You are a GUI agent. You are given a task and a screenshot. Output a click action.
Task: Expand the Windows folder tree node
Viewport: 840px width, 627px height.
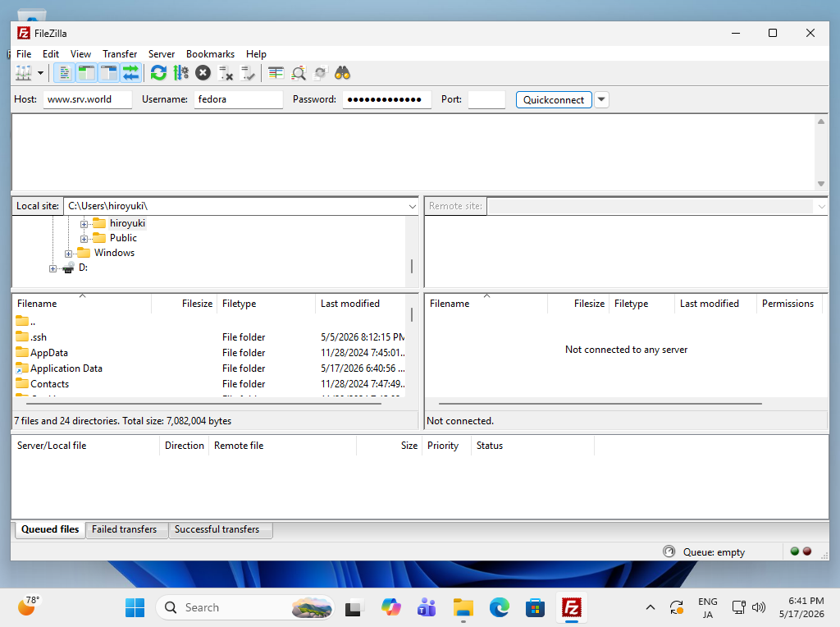click(68, 254)
